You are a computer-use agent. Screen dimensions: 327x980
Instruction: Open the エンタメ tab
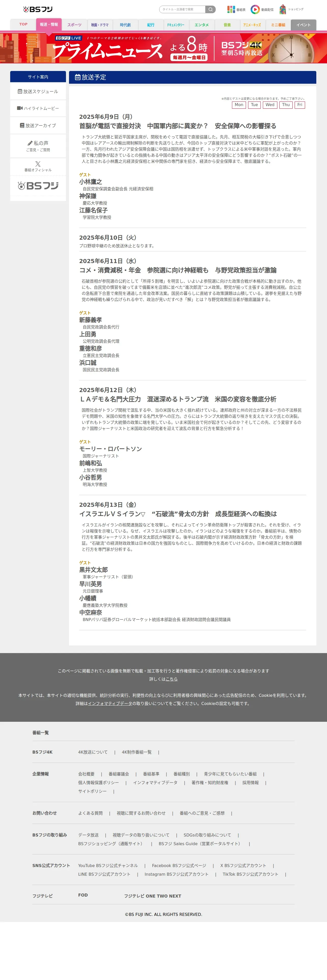point(201,25)
